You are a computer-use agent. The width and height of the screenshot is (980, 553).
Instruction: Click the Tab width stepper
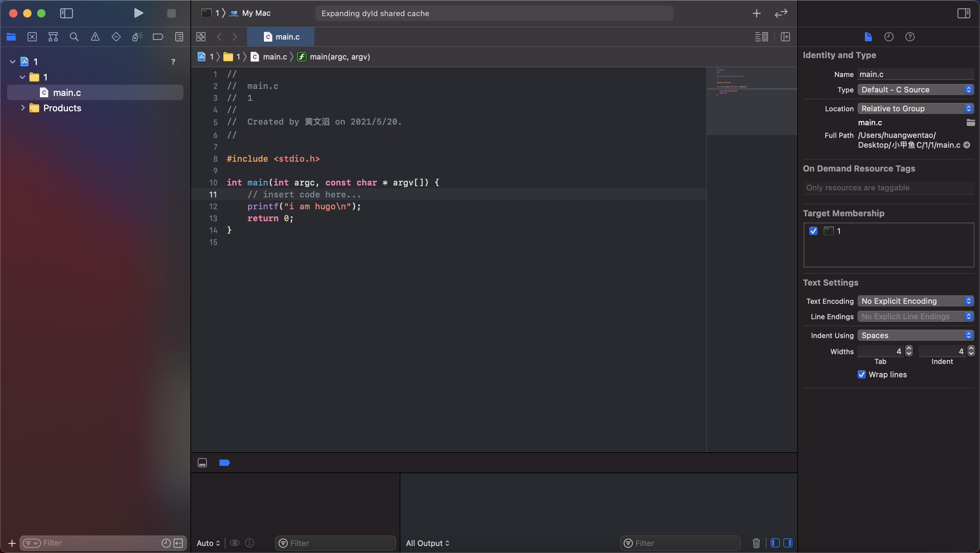click(x=909, y=351)
